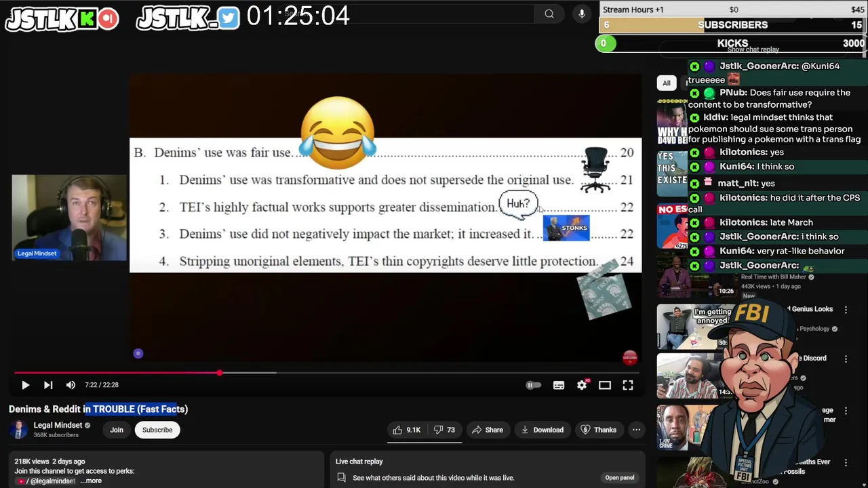Show chat replay above the recommendations
Screen dimensions: 868x488
(753, 49)
